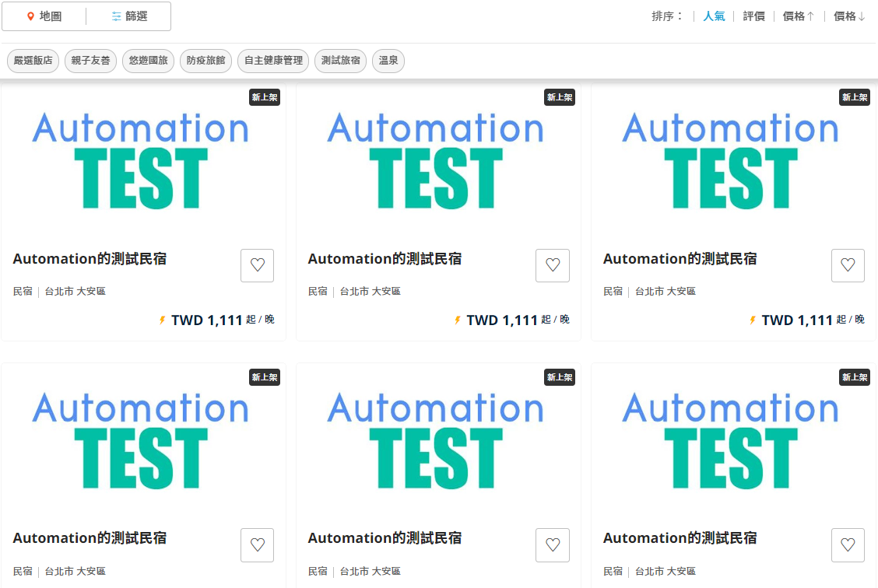Click top-right card title Automation的測試民宿
The width and height of the screenshot is (878, 588).
(x=680, y=259)
